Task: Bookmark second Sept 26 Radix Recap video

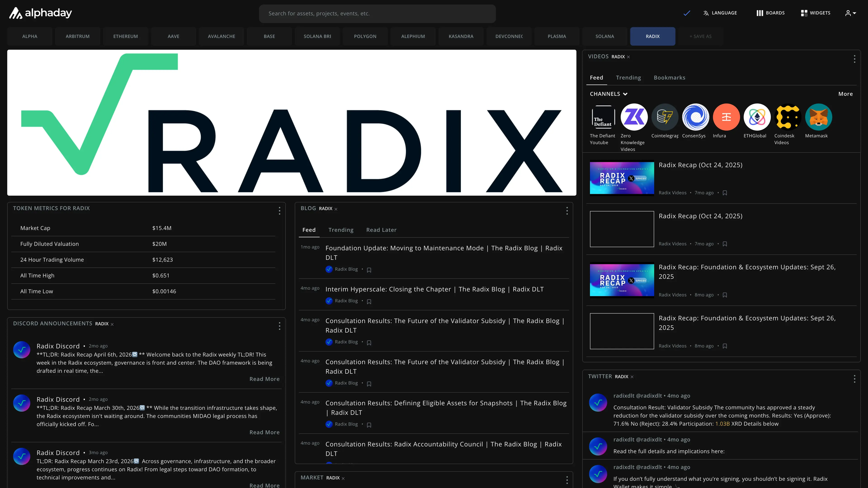Action: [725, 346]
